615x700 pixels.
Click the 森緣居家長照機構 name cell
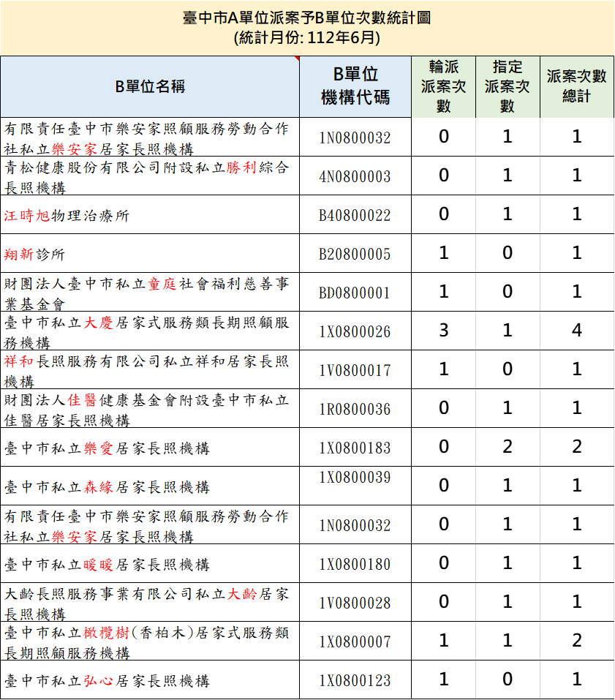[x=150, y=486]
